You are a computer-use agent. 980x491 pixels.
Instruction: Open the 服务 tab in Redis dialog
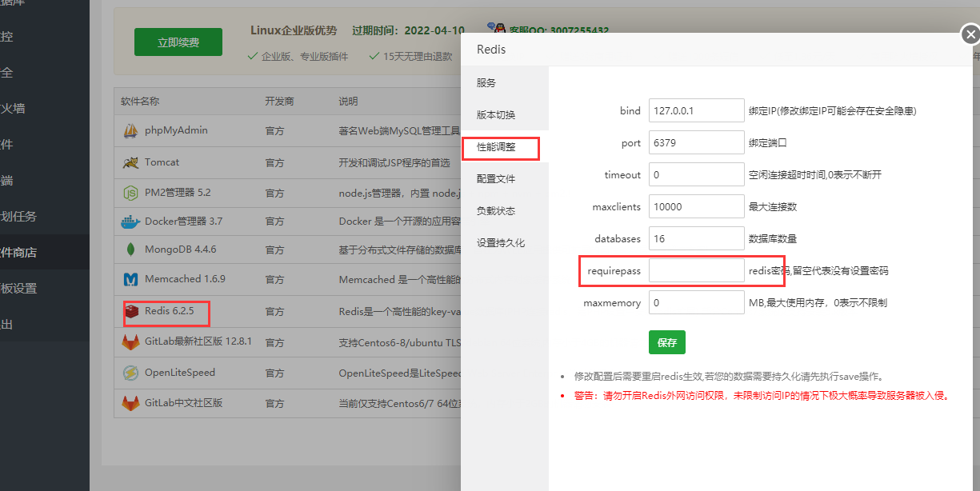click(x=486, y=83)
